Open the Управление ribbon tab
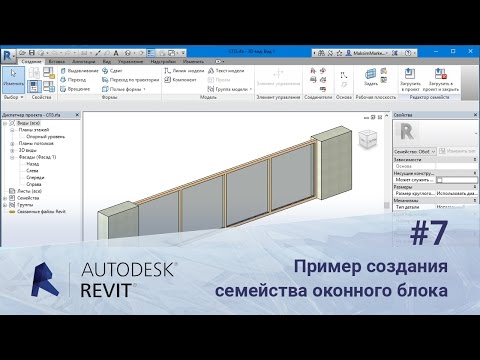The height and width of the screenshot is (360, 480). pyautogui.click(x=130, y=62)
